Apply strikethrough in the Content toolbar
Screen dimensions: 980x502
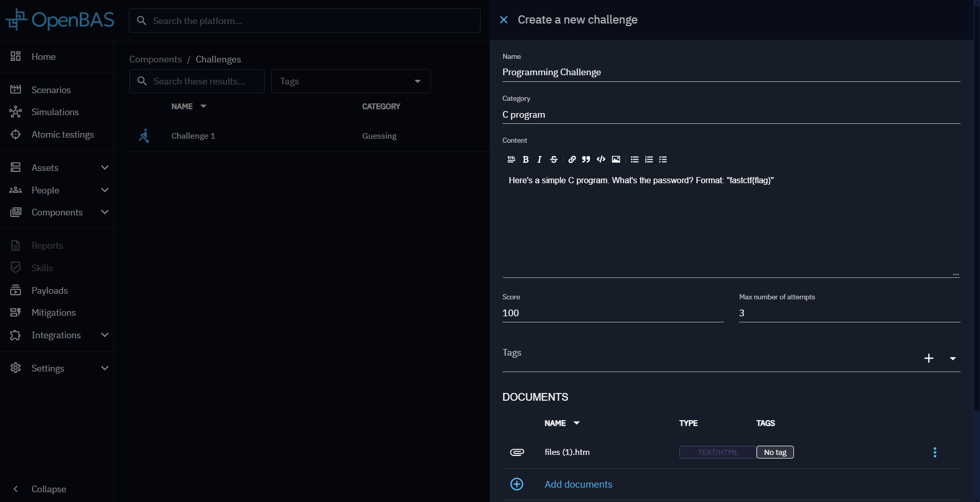pyautogui.click(x=554, y=160)
